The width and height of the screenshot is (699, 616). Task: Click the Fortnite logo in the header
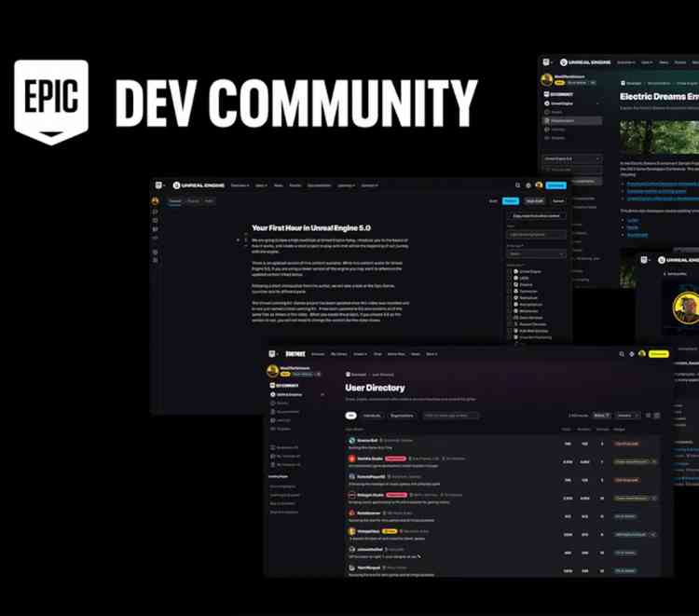295,354
